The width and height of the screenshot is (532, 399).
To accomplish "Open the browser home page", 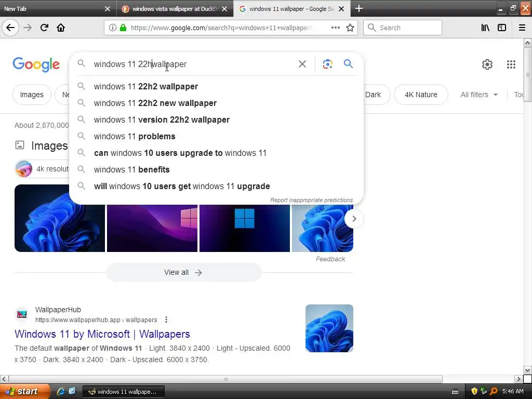I will coord(61,28).
